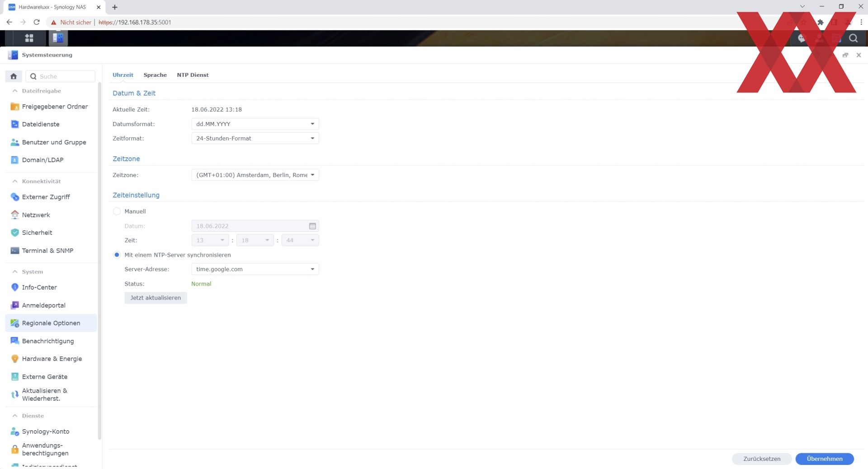Open Netzwerk icon in the sidebar

(15, 215)
